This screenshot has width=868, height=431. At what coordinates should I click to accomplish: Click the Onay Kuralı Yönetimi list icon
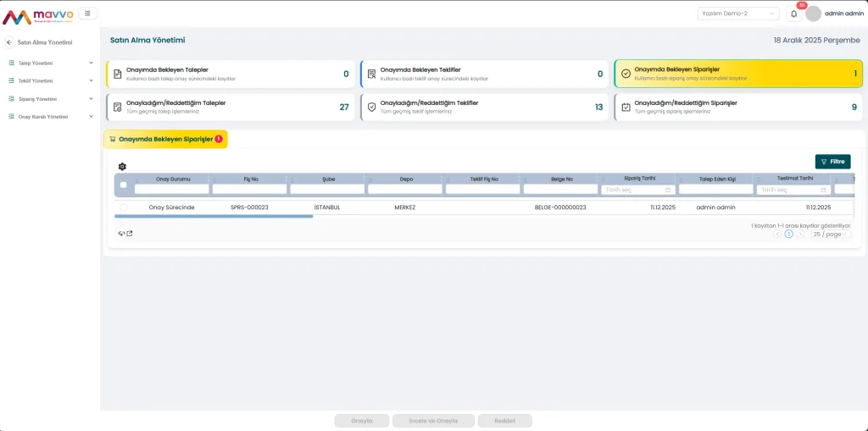coord(11,117)
